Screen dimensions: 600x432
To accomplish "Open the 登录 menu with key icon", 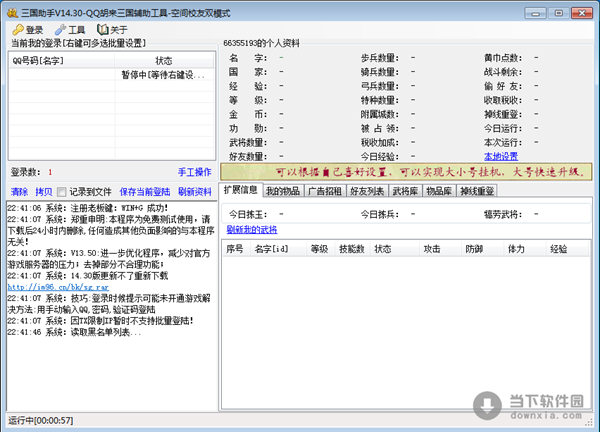I will point(28,29).
